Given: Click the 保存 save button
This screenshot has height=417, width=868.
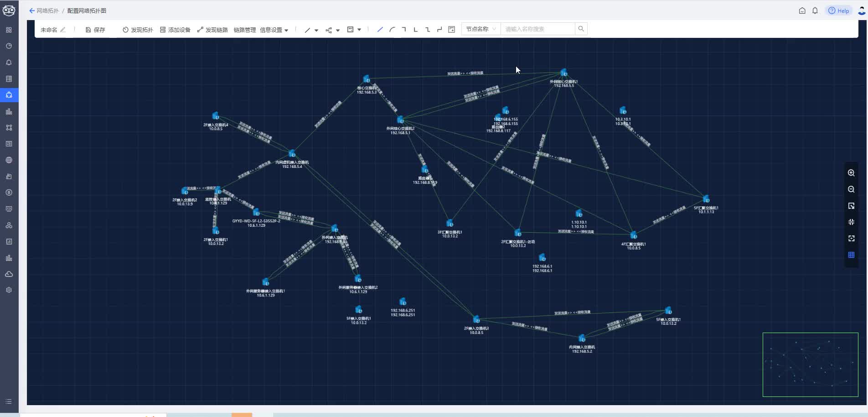Looking at the screenshot, I should tap(95, 30).
